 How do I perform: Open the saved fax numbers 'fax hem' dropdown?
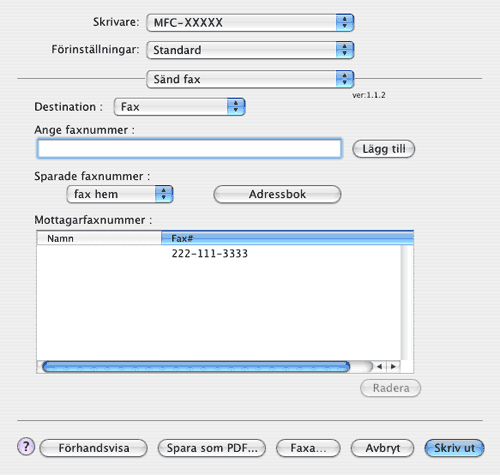click(120, 194)
